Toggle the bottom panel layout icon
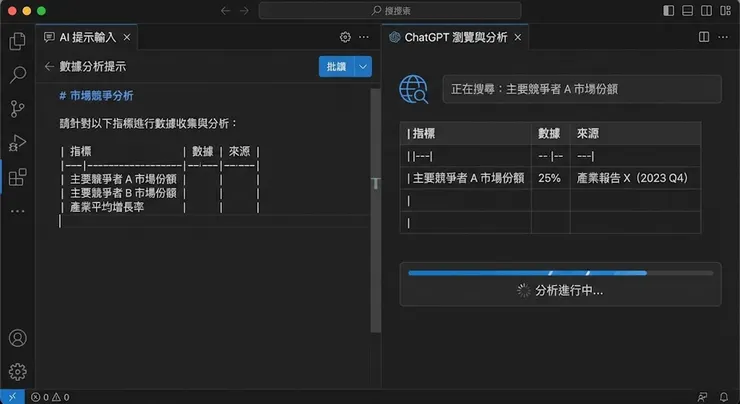740x404 pixels. point(687,10)
